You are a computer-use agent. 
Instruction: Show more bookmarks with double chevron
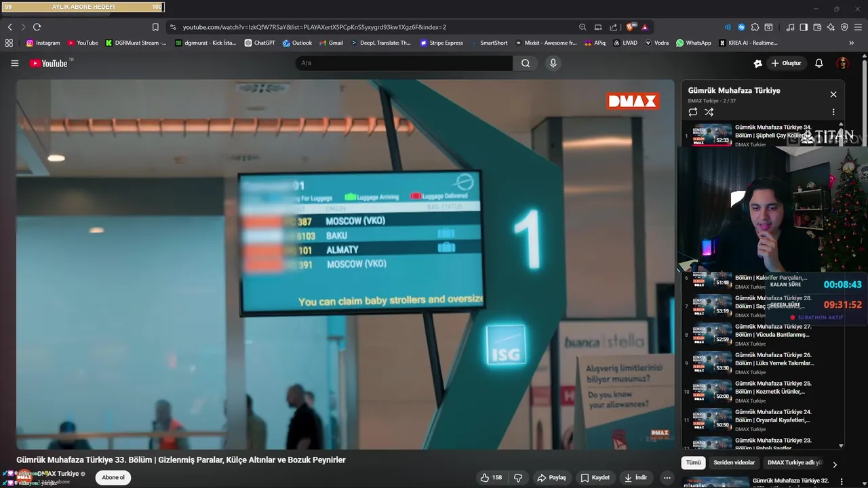pyautogui.click(x=852, y=43)
